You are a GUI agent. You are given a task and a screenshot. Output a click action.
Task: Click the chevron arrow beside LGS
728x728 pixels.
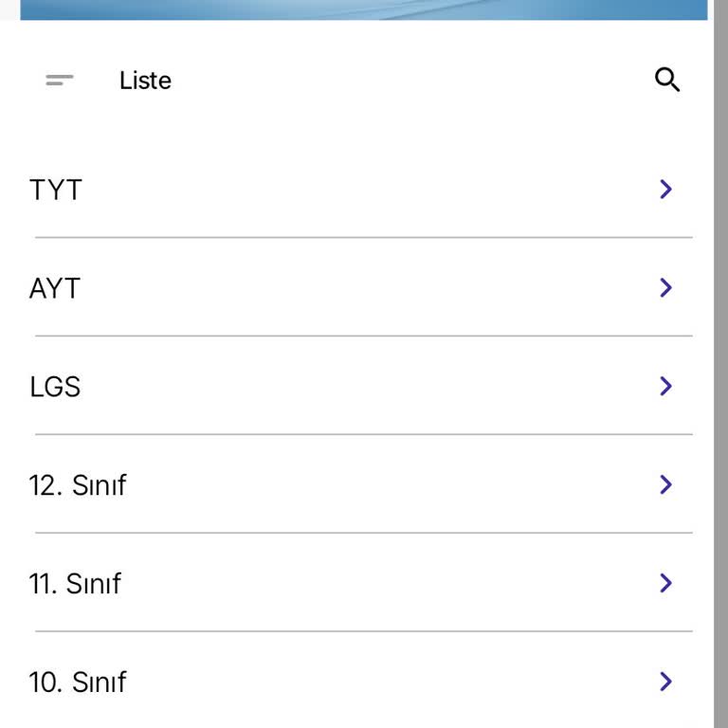point(665,386)
